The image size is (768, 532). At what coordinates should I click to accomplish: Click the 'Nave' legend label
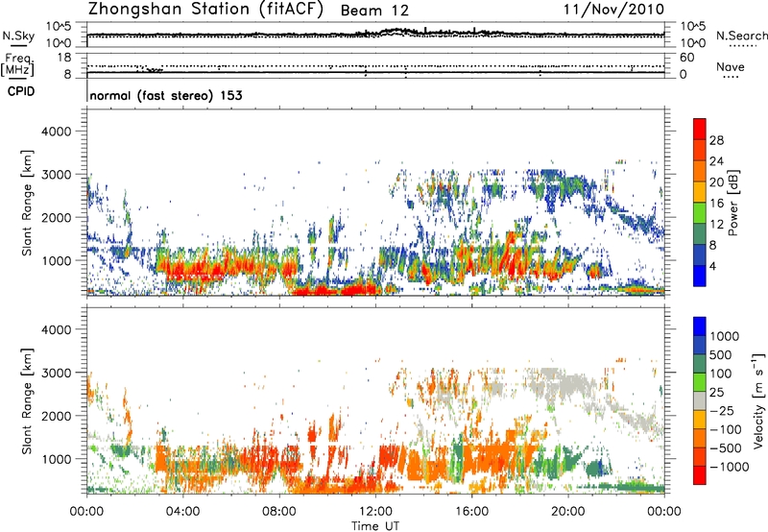[x=731, y=66]
